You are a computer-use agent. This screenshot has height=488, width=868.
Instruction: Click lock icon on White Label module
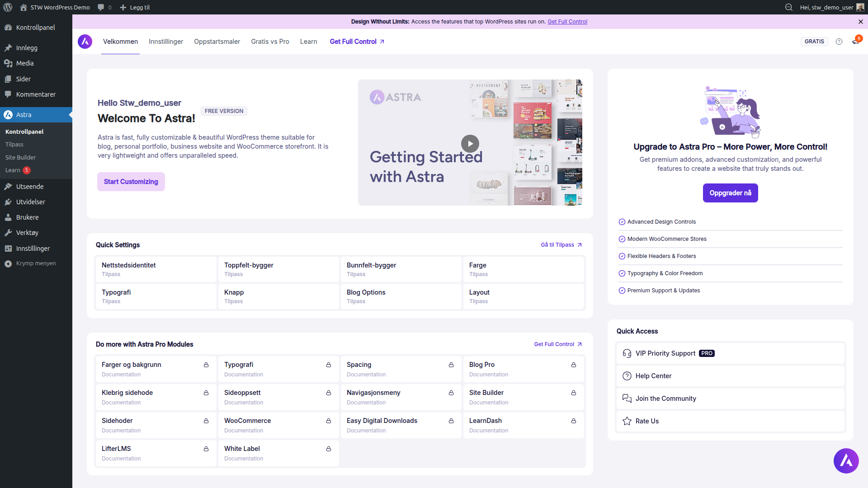tap(329, 449)
